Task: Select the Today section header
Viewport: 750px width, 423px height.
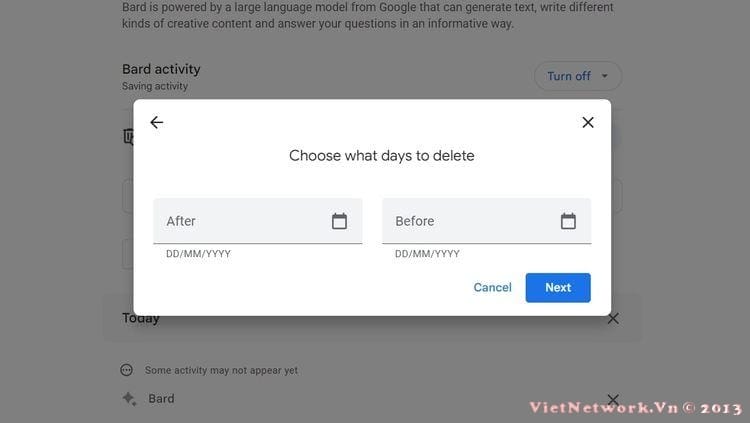Action: tap(141, 319)
